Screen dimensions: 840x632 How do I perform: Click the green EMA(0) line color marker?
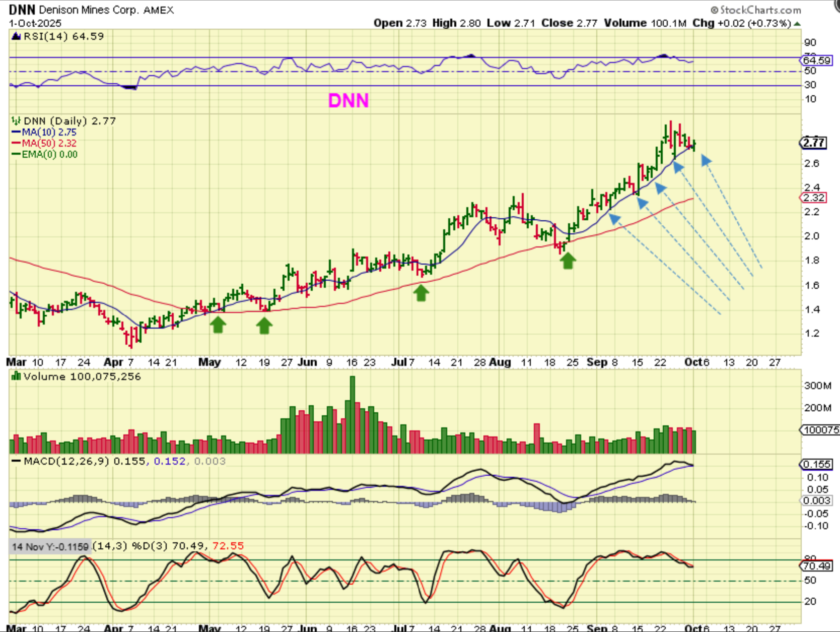tap(16, 154)
